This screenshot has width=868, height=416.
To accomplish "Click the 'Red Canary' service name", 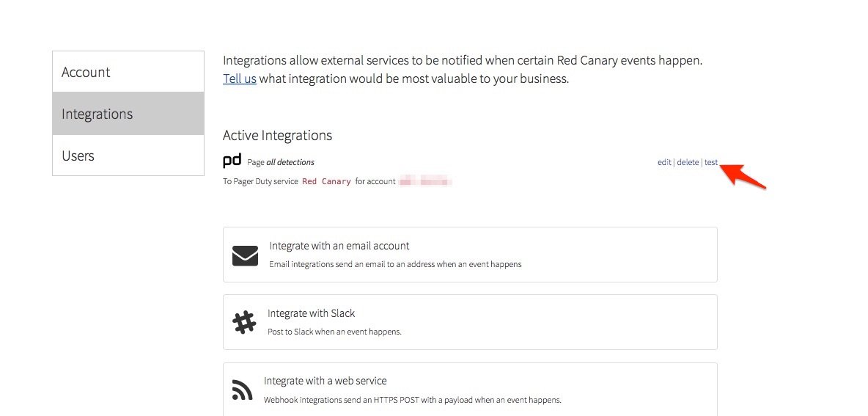I will [x=326, y=181].
